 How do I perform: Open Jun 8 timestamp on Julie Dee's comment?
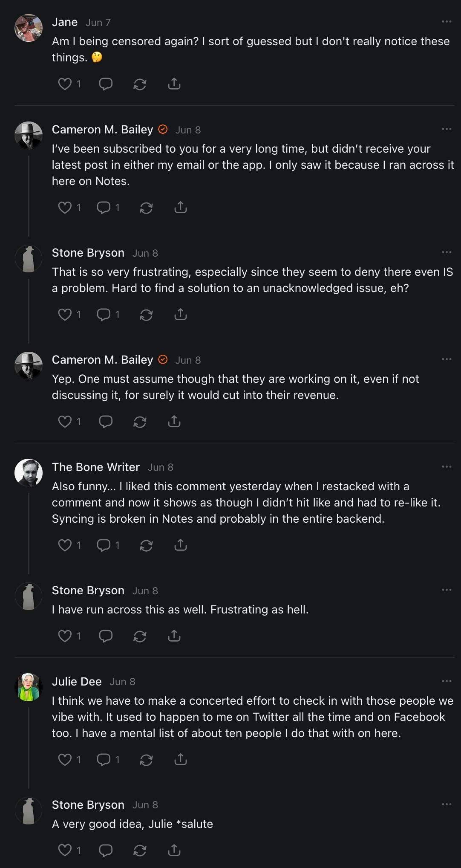coord(123,682)
